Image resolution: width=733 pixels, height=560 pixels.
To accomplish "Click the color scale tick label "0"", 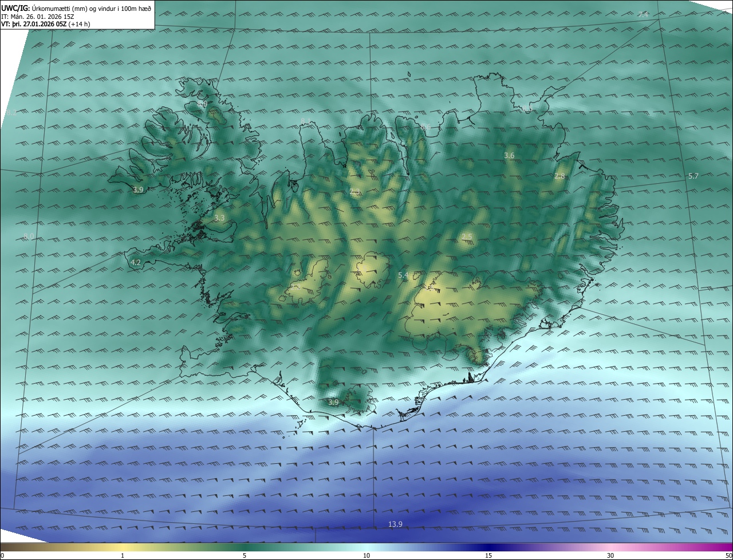I will [x=2, y=555].
